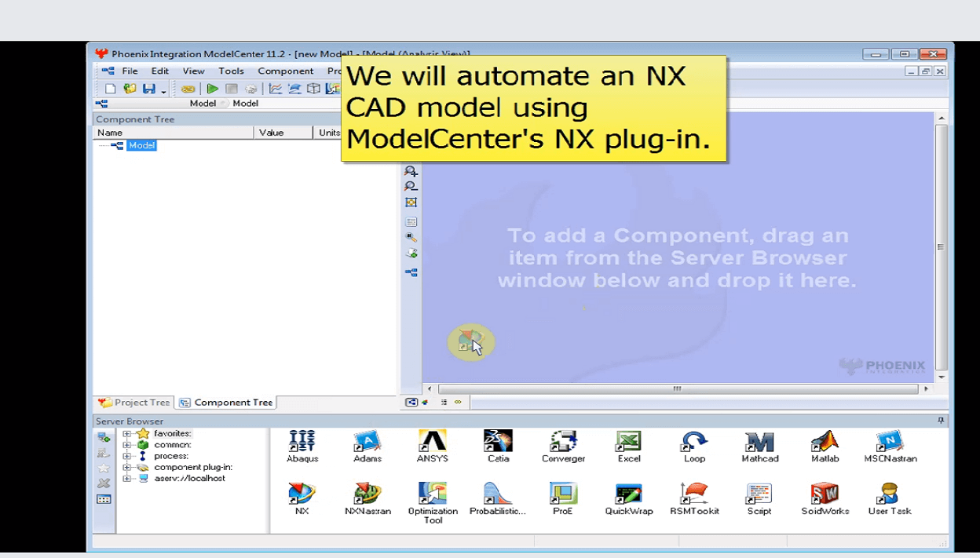This screenshot has height=558, width=980.
Task: Click the Analysis View vertical scrollbar
Action: pos(942,247)
